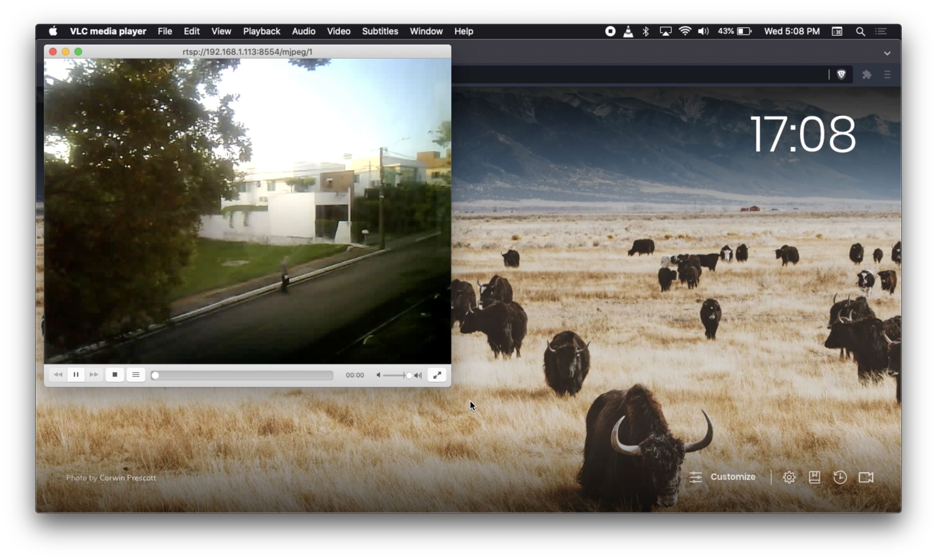Close the VLC stream window
937x560 pixels.
coord(53,52)
